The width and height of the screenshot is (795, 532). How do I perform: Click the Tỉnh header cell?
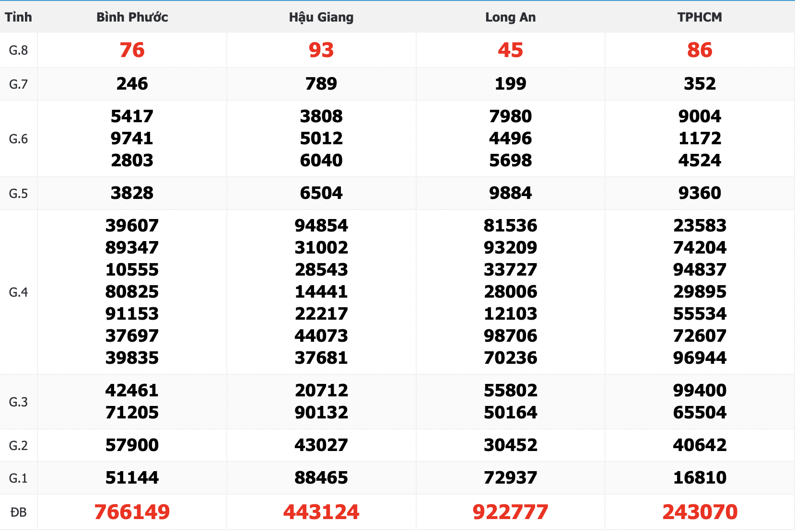point(18,17)
